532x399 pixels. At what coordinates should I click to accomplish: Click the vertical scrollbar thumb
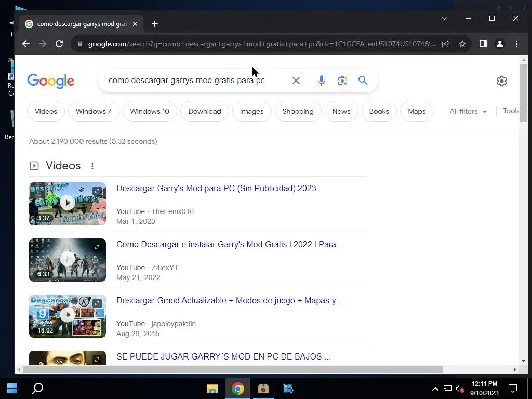523,94
